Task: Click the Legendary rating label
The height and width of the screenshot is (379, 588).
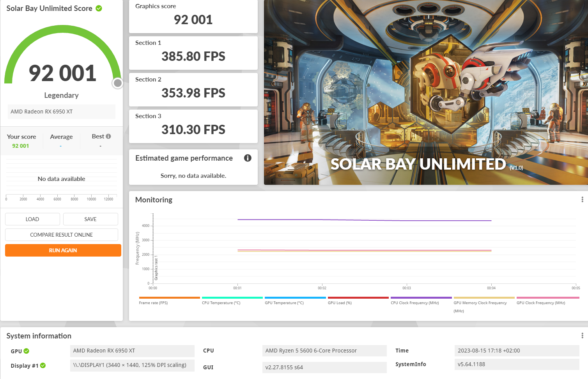Action: click(x=61, y=95)
